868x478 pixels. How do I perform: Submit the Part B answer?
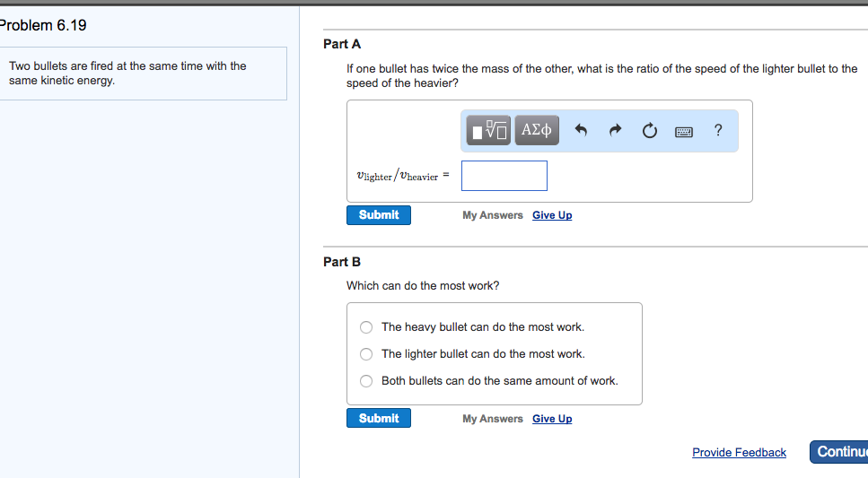379,419
